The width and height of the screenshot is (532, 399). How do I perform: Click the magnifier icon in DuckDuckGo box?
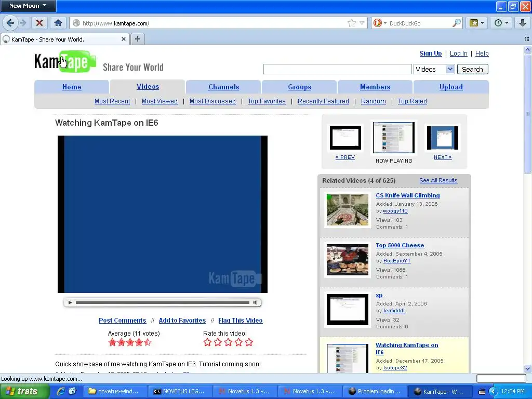(457, 23)
